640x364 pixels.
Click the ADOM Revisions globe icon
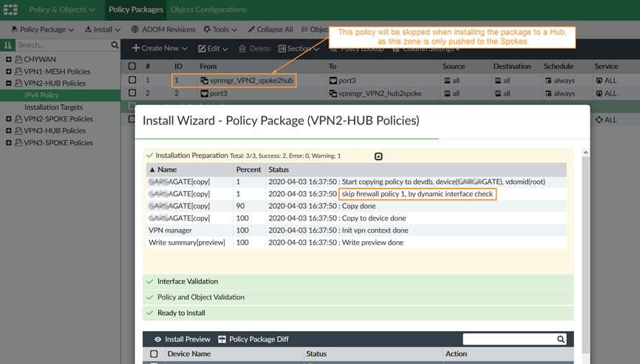[135, 29]
